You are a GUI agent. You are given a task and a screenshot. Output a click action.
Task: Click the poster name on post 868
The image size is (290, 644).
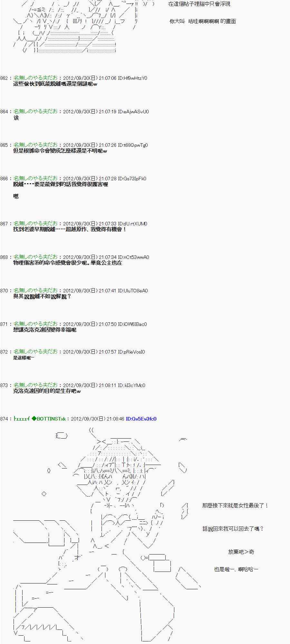[x=35, y=257]
